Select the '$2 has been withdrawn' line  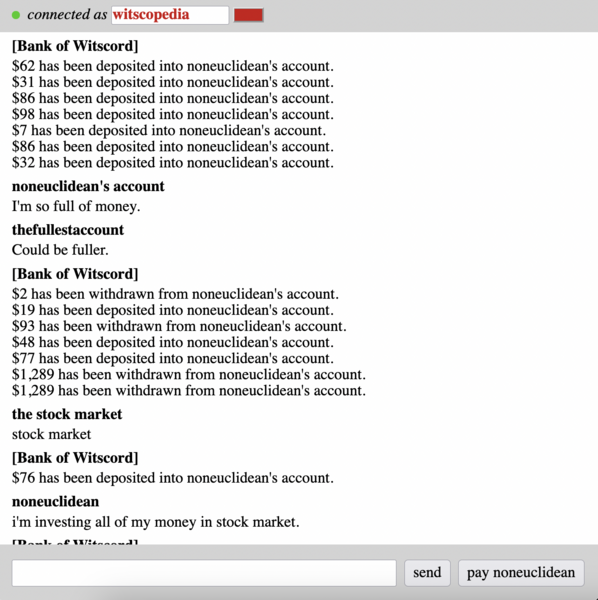point(175,294)
